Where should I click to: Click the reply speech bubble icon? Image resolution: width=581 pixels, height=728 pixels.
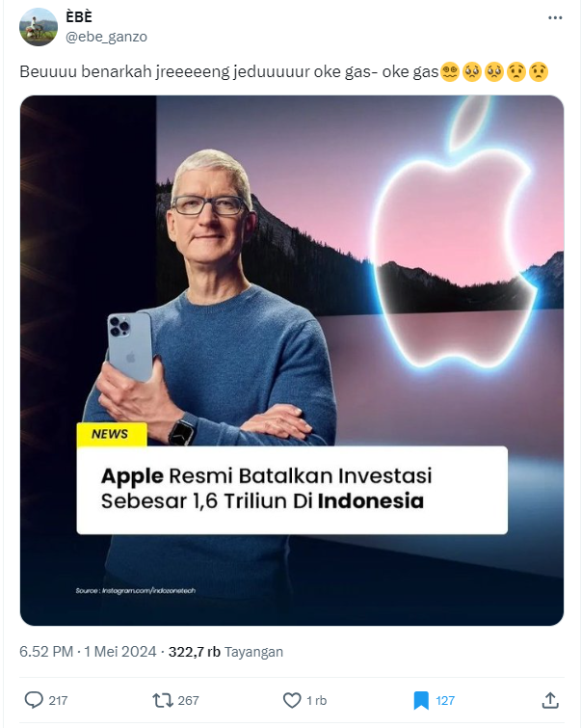pyautogui.click(x=34, y=700)
